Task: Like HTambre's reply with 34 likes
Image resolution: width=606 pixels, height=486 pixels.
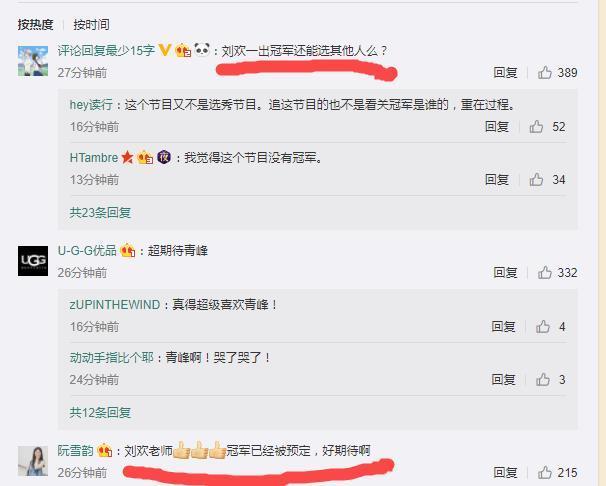Action: tap(536, 179)
